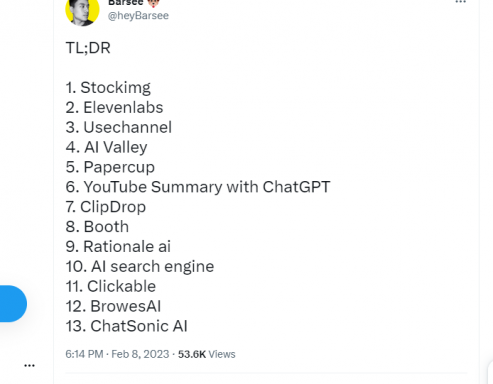Click the '12. BrowesAI' line
The height and width of the screenshot is (384, 493).
[x=113, y=306]
